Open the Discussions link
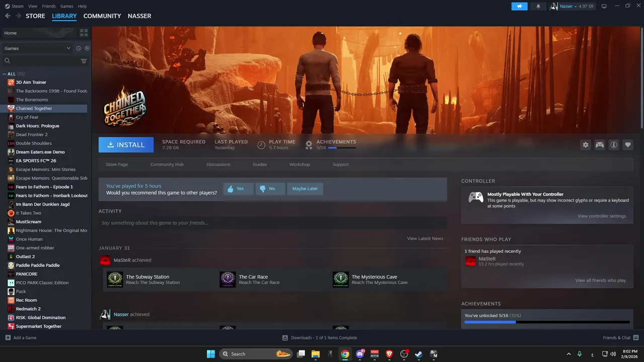The width and height of the screenshot is (644, 362). [x=218, y=164]
